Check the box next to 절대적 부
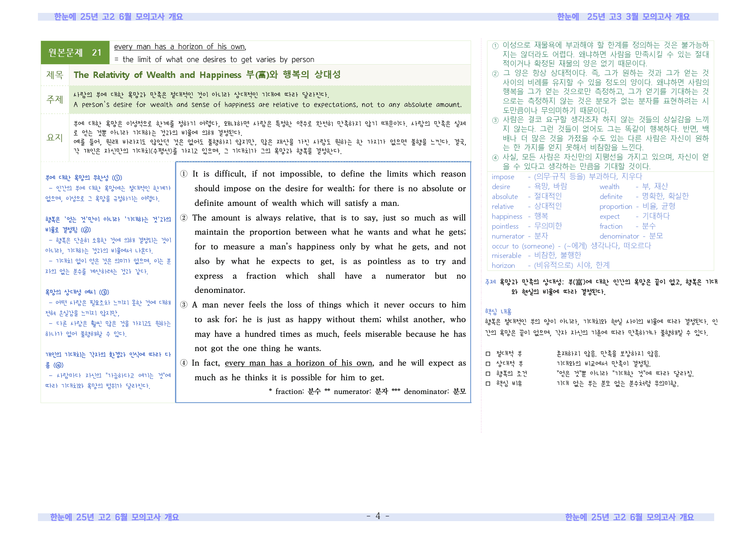Viewport: 756px width, 534px height. tap(488, 354)
